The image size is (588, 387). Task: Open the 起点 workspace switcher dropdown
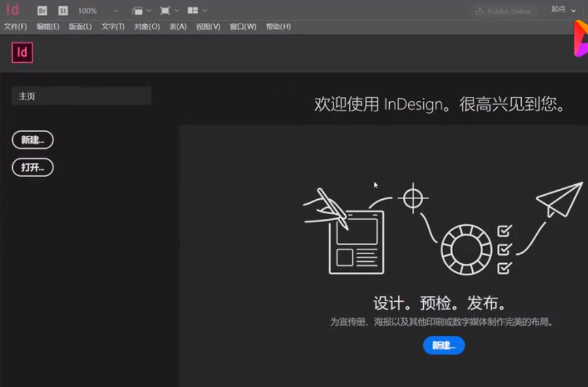tap(561, 10)
